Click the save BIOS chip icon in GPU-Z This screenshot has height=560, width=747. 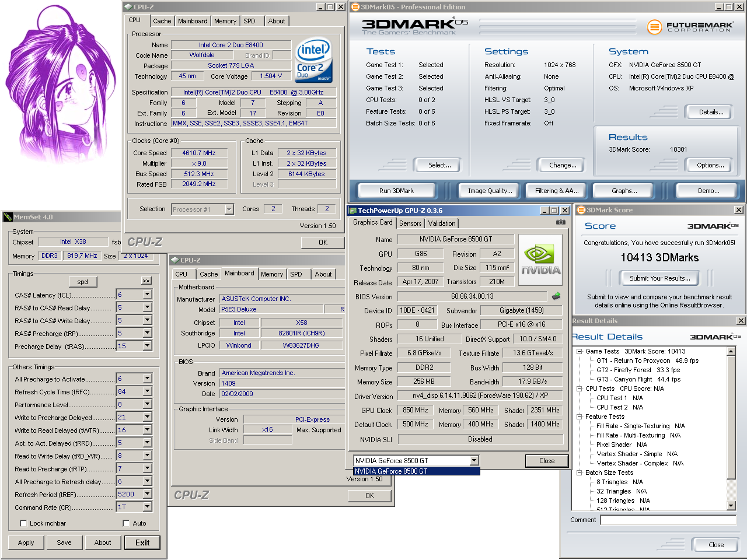pos(556,296)
